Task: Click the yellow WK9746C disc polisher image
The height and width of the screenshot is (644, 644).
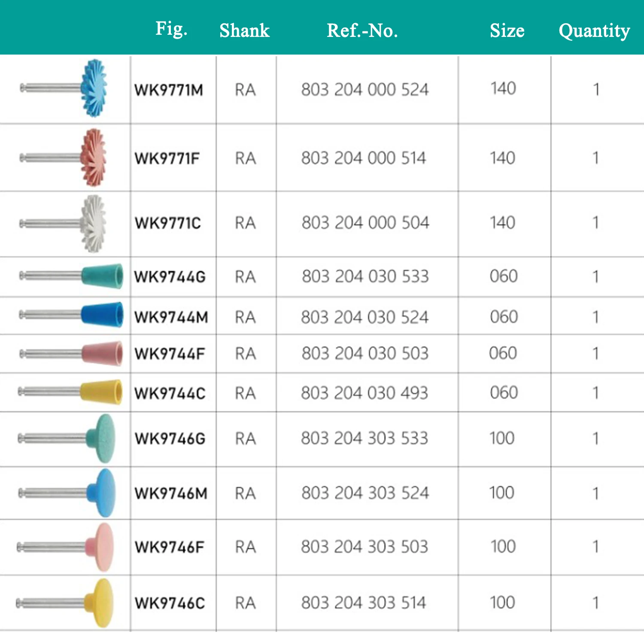Action: click(99, 603)
